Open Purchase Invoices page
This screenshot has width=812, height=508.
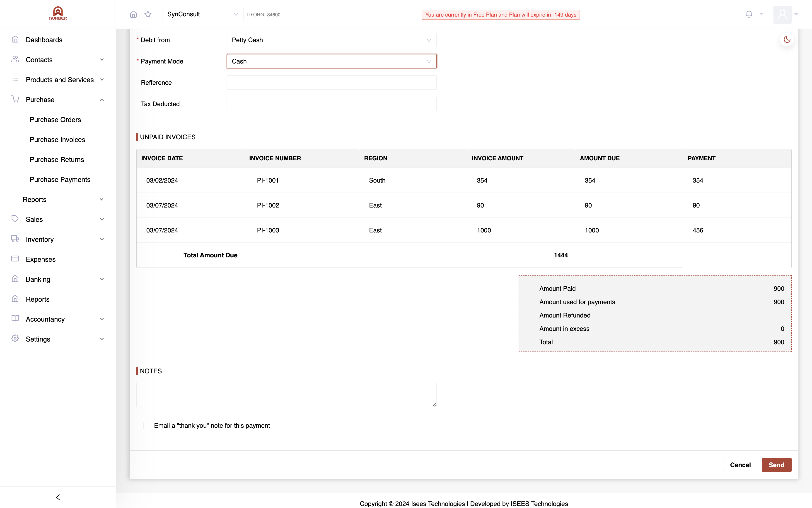57,139
